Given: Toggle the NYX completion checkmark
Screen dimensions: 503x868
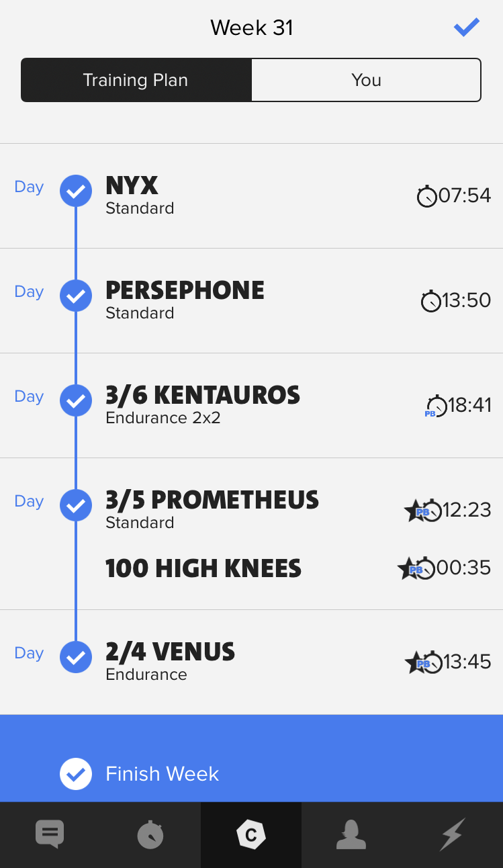Looking at the screenshot, I should 76,191.
